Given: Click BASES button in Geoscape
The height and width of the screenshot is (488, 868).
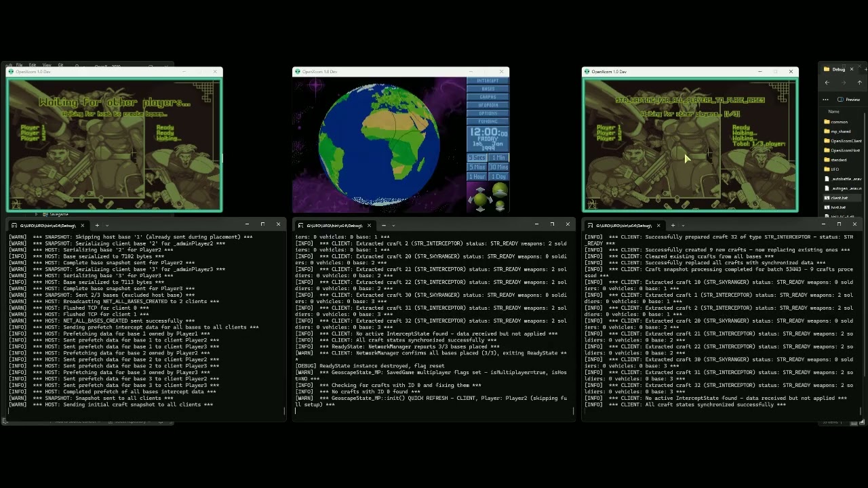Looking at the screenshot, I should coord(488,89).
